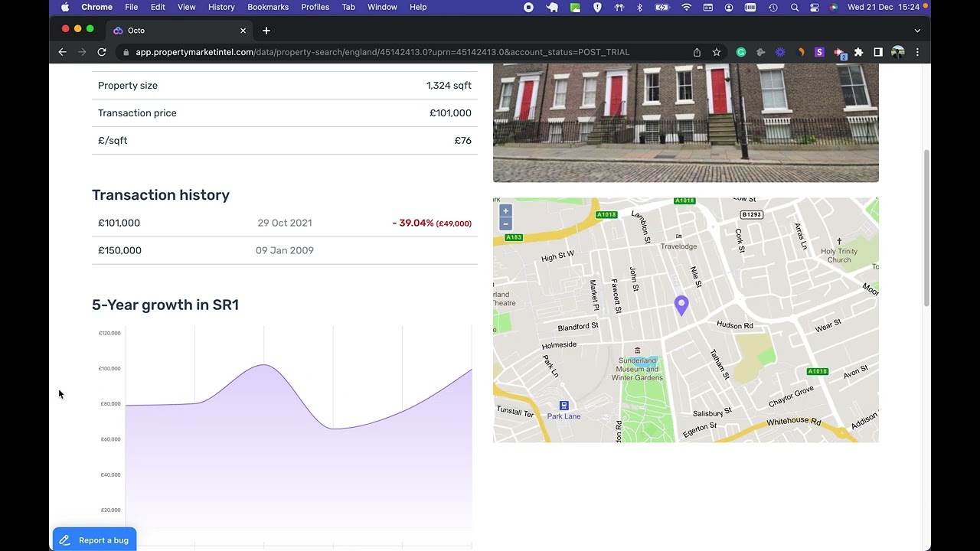Viewport: 980px width, 551px height.
Task: Open the Bookmarks menu
Action: tap(268, 7)
